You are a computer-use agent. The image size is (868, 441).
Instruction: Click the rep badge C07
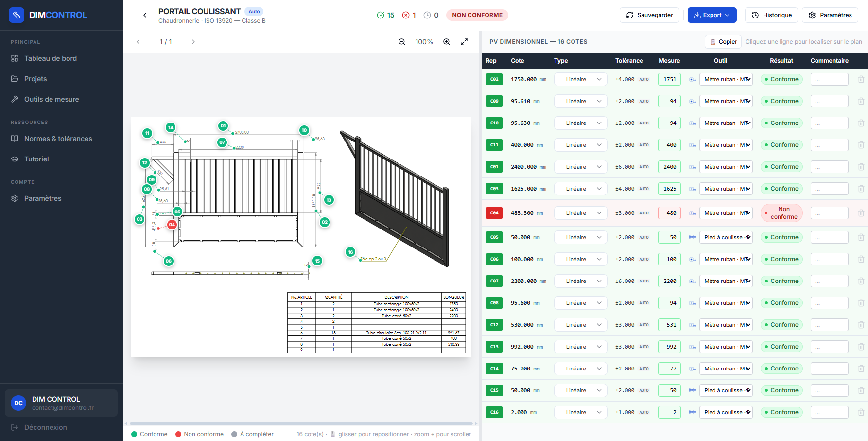494,281
